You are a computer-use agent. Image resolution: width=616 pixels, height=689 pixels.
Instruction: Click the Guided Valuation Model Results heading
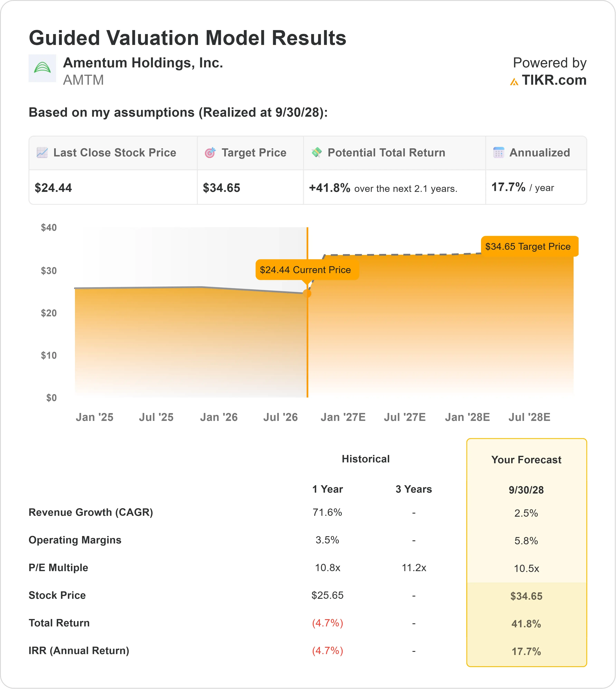click(x=187, y=38)
